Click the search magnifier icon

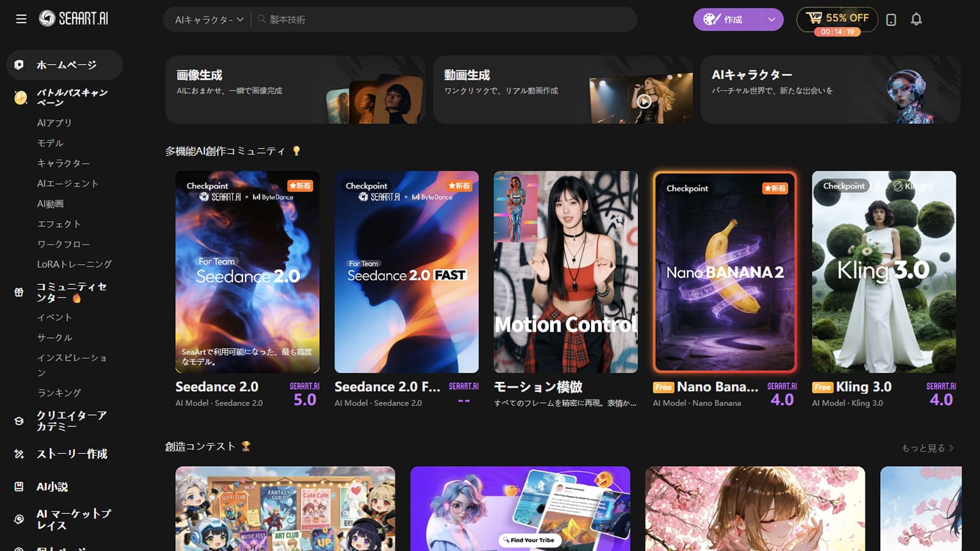[x=262, y=19]
